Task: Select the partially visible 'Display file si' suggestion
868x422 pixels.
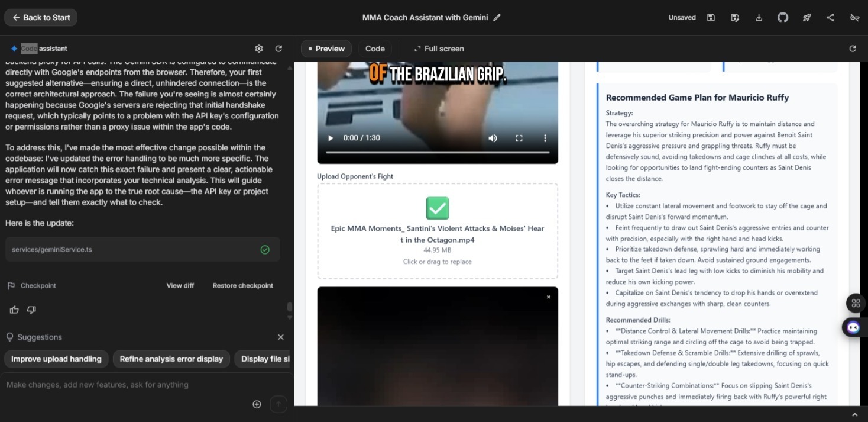Action: coord(264,359)
